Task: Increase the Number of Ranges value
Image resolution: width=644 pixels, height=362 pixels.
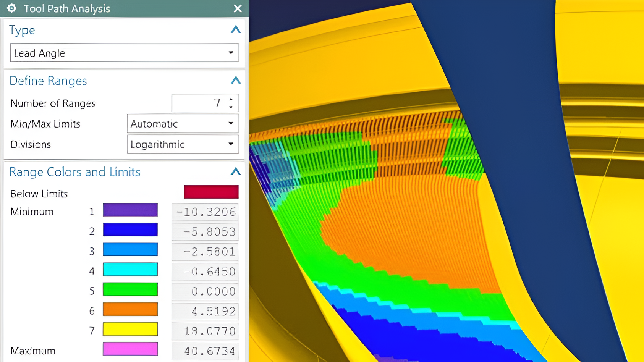Action: click(231, 100)
